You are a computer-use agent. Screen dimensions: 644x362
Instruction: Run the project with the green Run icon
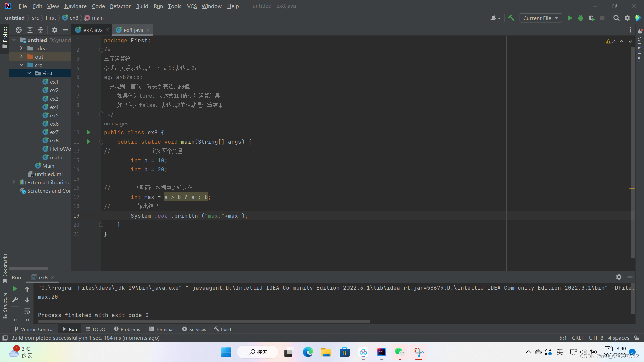coord(570,18)
